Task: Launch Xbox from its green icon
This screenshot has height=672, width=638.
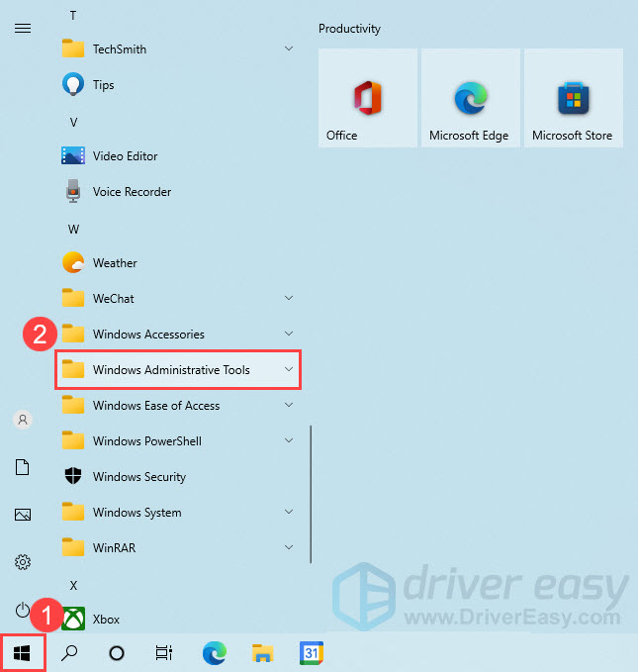Action: click(x=73, y=619)
